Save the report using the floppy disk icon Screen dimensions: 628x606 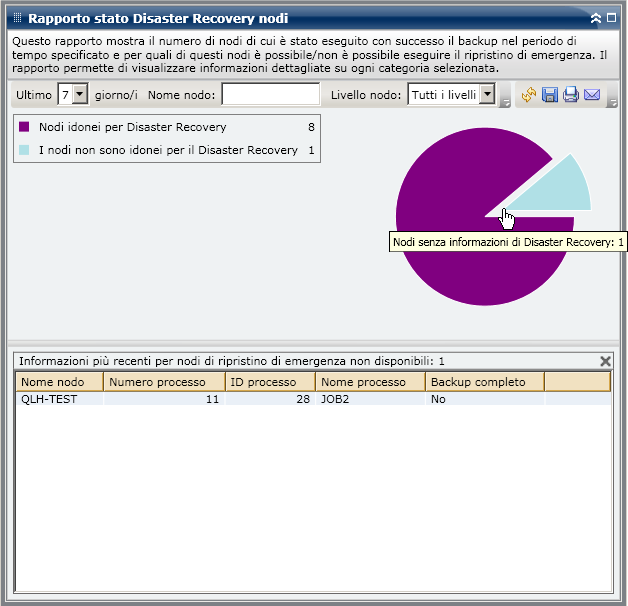pos(550,95)
